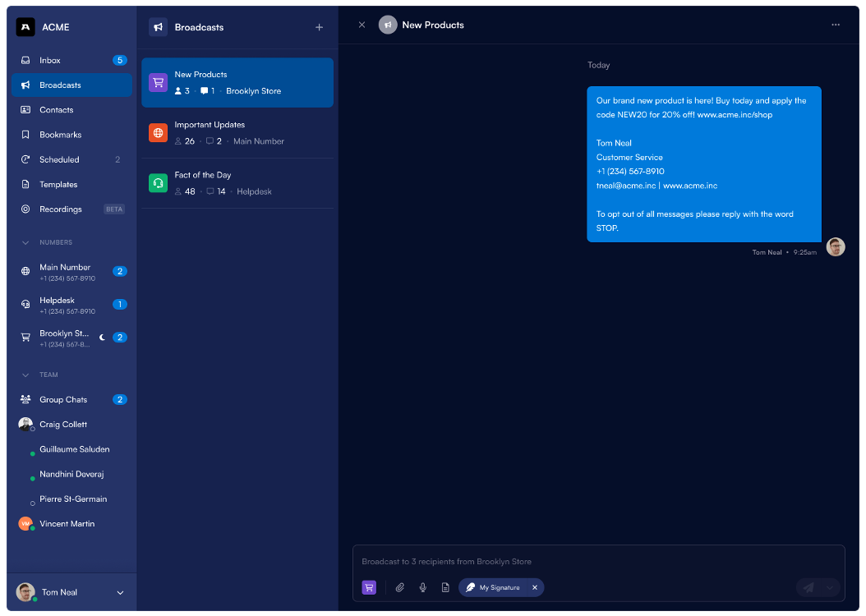Viewport: 866px width, 616px height.
Task: Focus the broadcast message input field
Action: coord(599,561)
